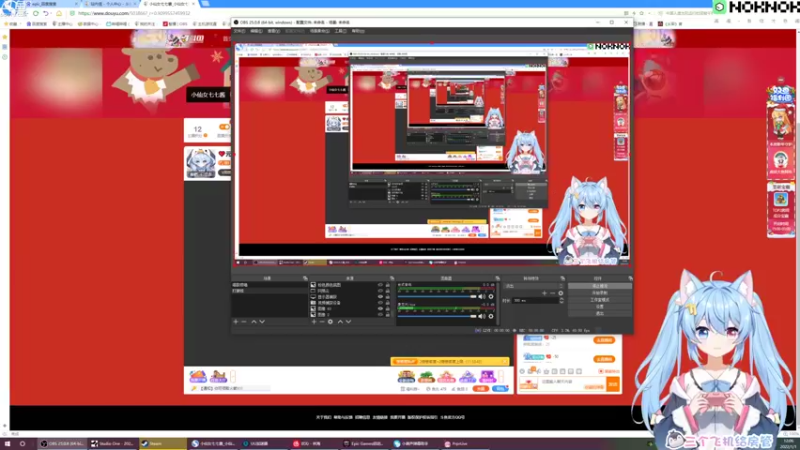This screenshot has width=800, height=450.
Task: Expand left gift list on stream page
Action: [x=233, y=377]
